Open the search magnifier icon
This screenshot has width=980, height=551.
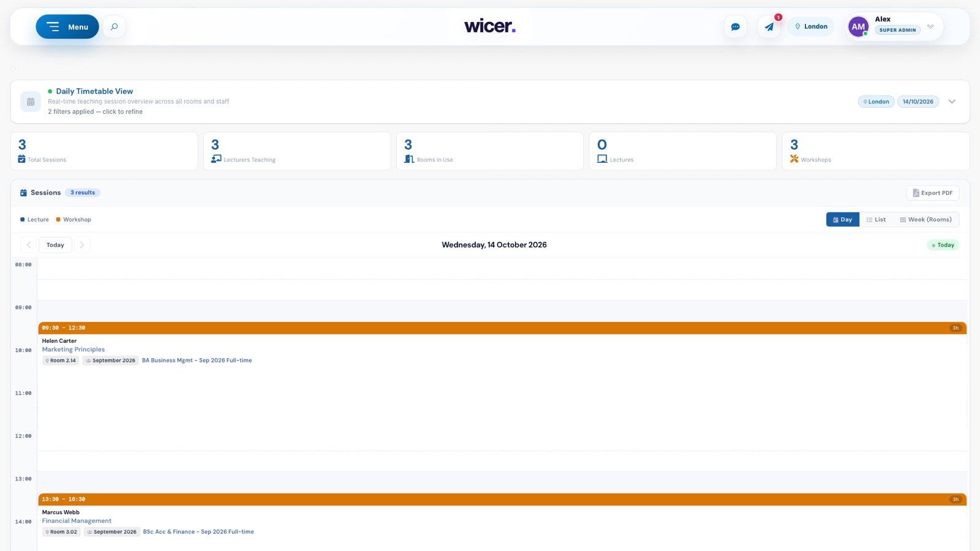click(x=114, y=27)
